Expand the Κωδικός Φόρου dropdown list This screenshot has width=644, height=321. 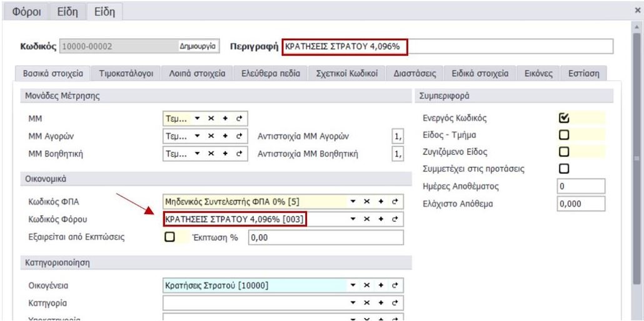click(353, 219)
